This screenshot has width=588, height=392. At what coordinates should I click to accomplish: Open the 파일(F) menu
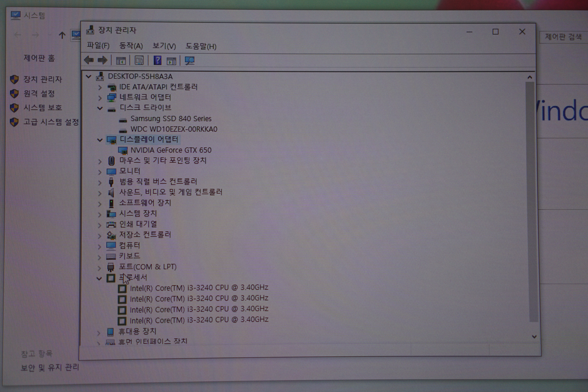[98, 45]
